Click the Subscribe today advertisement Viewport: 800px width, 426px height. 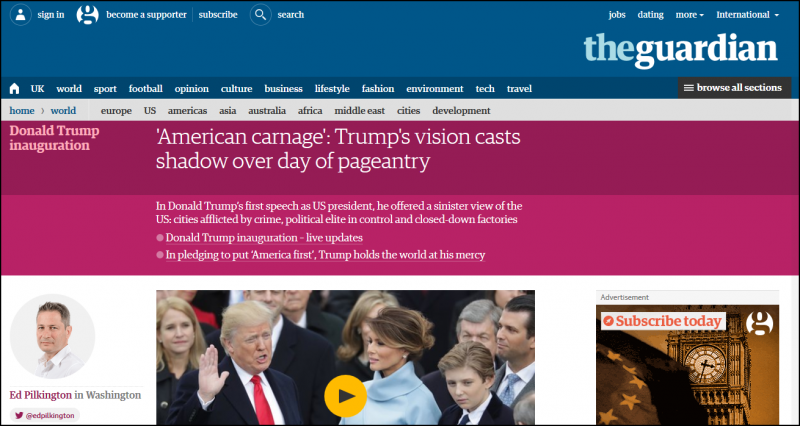pos(687,364)
